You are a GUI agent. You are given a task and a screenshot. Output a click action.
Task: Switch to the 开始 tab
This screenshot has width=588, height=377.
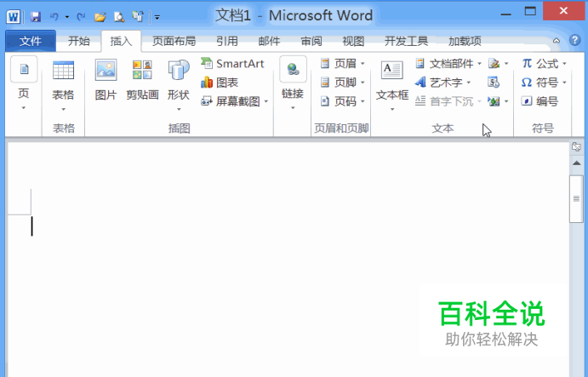[x=79, y=41]
